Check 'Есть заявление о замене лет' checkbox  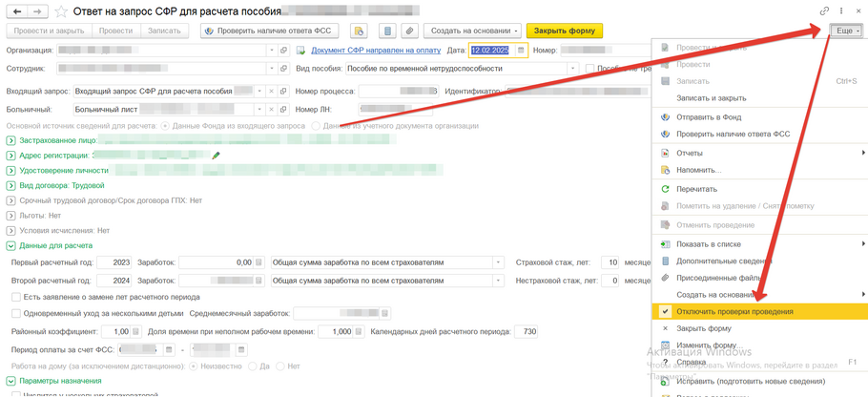click(16, 298)
